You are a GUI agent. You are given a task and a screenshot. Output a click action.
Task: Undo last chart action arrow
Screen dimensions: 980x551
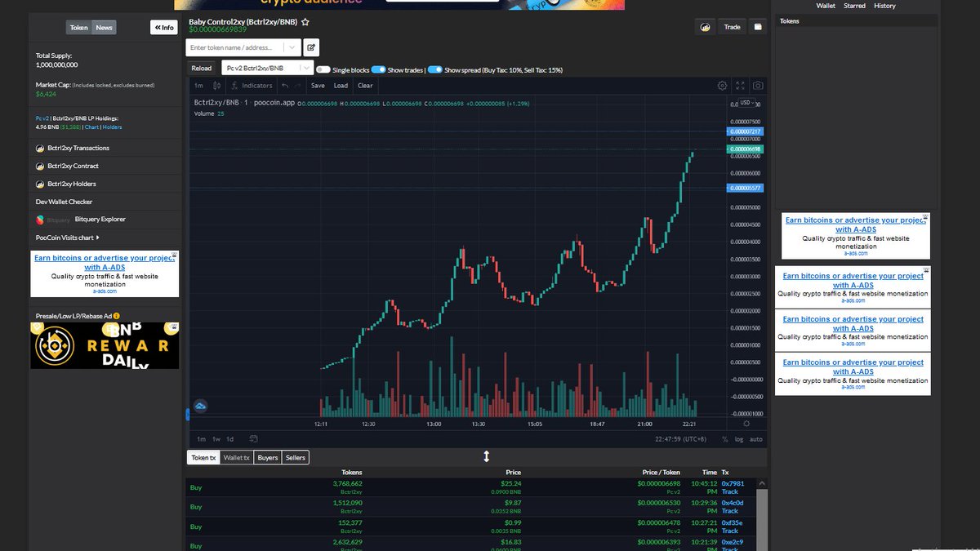pos(284,85)
